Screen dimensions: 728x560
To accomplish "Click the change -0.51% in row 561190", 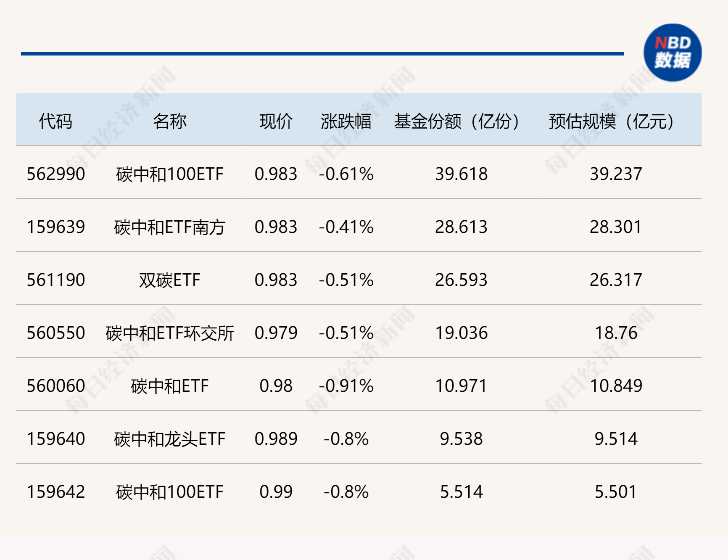I will (x=346, y=280).
